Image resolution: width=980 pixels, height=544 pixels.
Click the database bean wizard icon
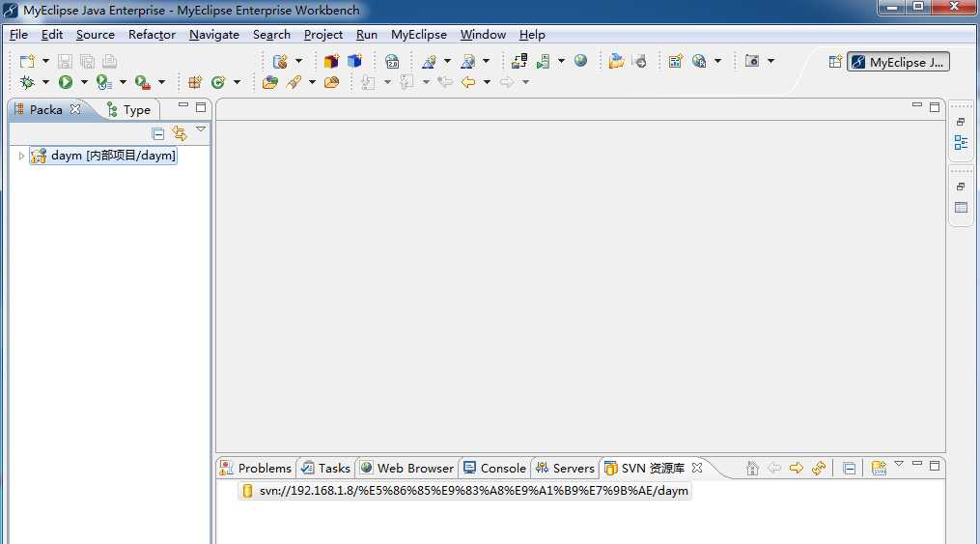coord(281,61)
